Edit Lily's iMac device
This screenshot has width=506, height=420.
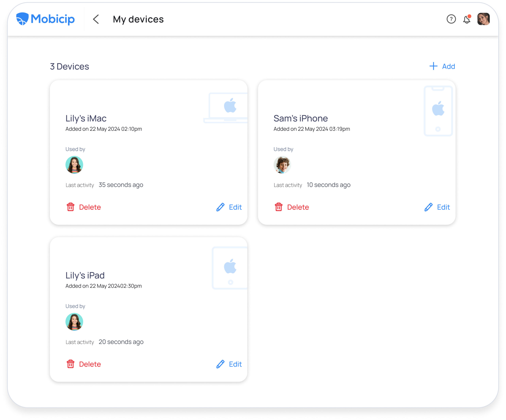(235, 207)
